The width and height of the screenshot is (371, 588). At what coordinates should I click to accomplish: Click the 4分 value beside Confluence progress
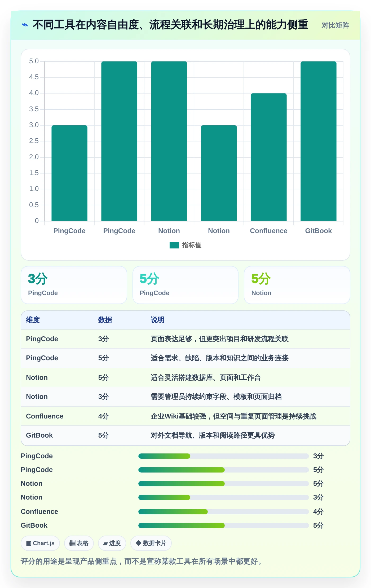pyautogui.click(x=318, y=512)
